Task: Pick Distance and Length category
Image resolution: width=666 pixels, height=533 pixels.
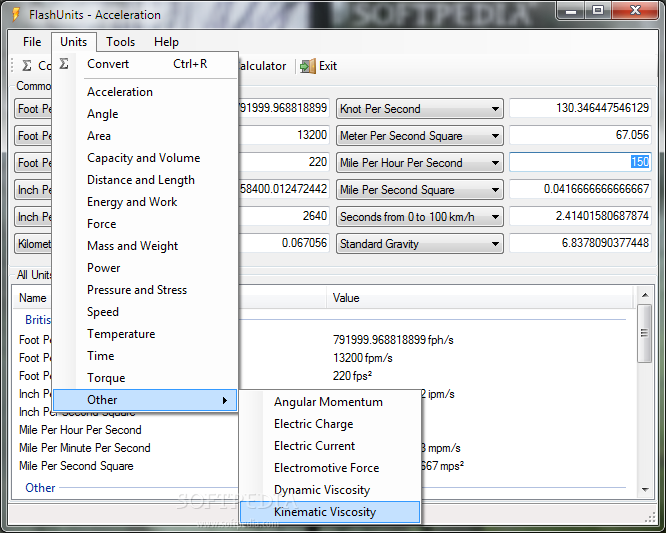Action: pyautogui.click(x=145, y=180)
